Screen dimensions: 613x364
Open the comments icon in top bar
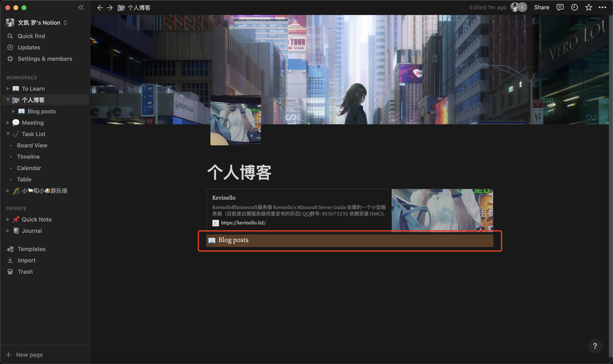560,7
